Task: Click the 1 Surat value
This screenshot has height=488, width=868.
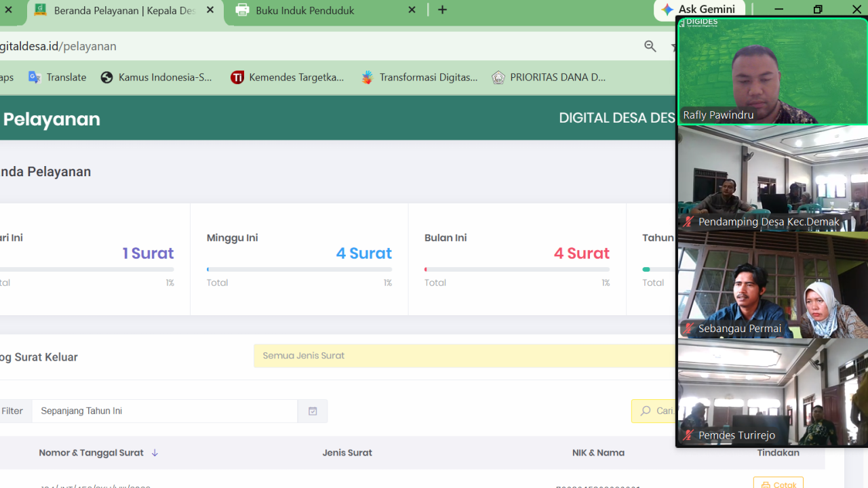Action: pyautogui.click(x=148, y=253)
